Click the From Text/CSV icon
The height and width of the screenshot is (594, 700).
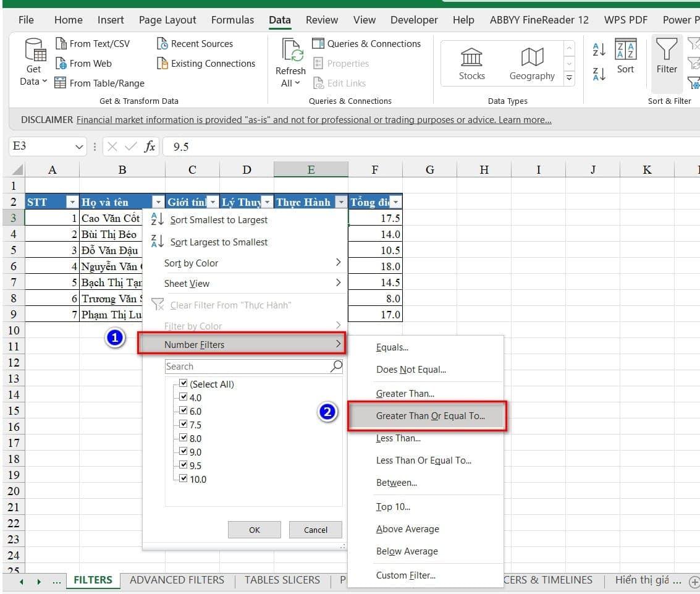tap(61, 44)
